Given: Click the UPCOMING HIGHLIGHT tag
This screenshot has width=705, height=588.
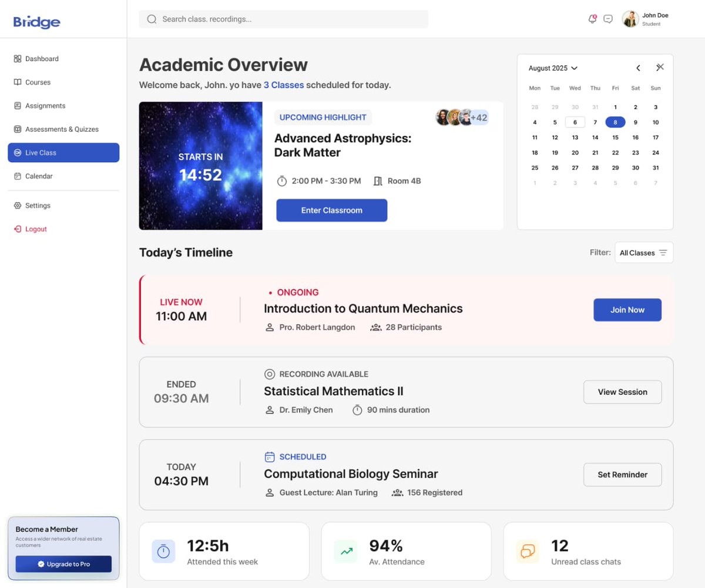Looking at the screenshot, I should pyautogui.click(x=323, y=117).
